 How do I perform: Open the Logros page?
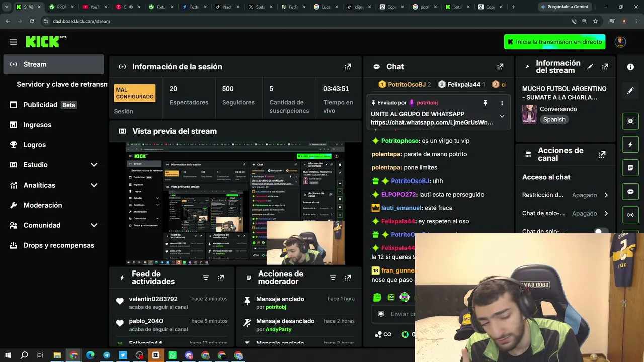click(53, 145)
